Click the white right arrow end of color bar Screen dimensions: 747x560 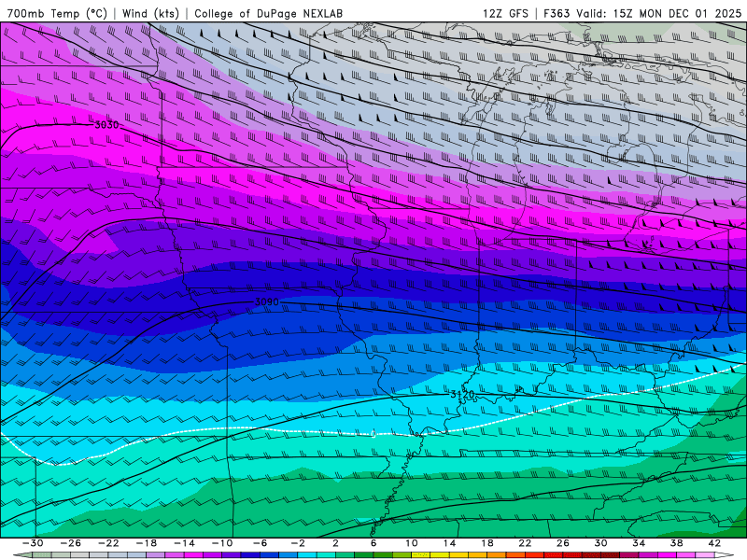(x=725, y=555)
